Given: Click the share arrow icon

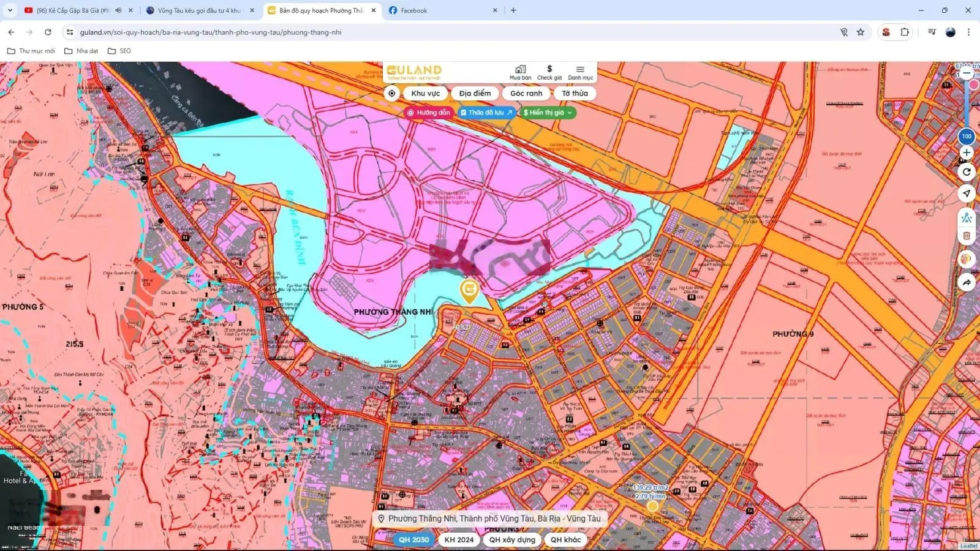Looking at the screenshot, I should pyautogui.click(x=967, y=282).
